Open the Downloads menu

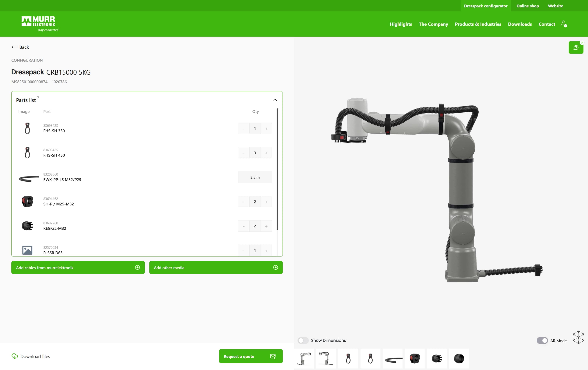pos(520,24)
